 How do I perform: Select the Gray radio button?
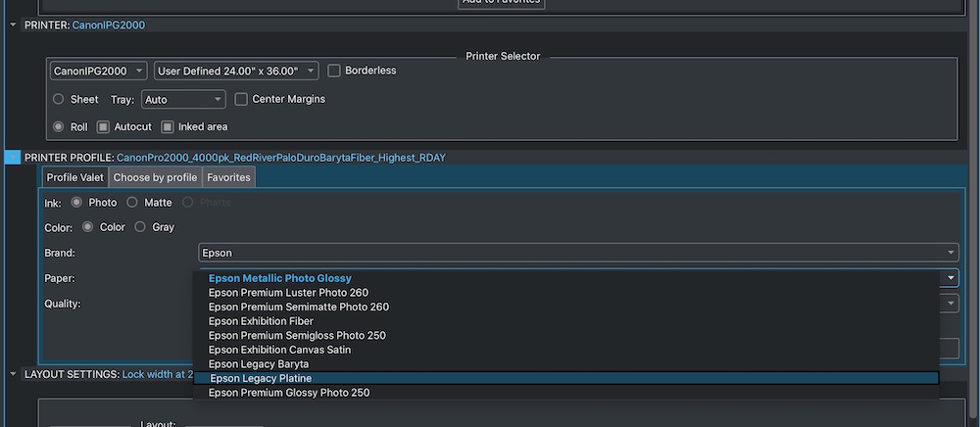pyautogui.click(x=140, y=227)
